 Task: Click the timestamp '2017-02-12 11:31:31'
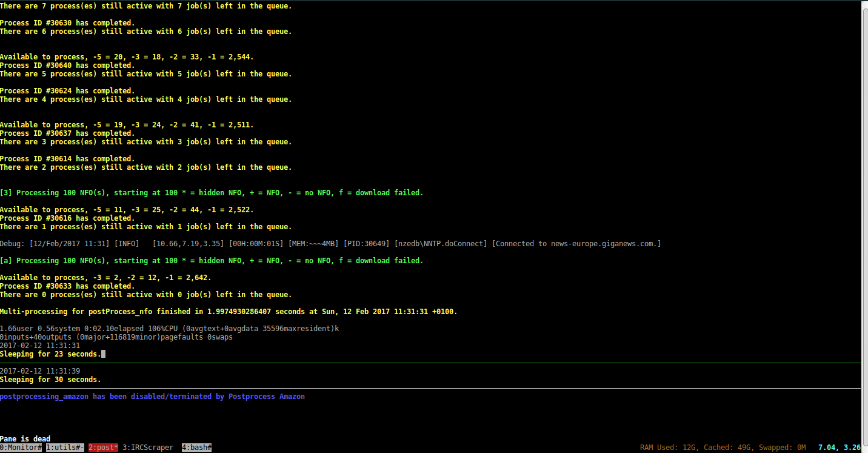pyautogui.click(x=40, y=346)
